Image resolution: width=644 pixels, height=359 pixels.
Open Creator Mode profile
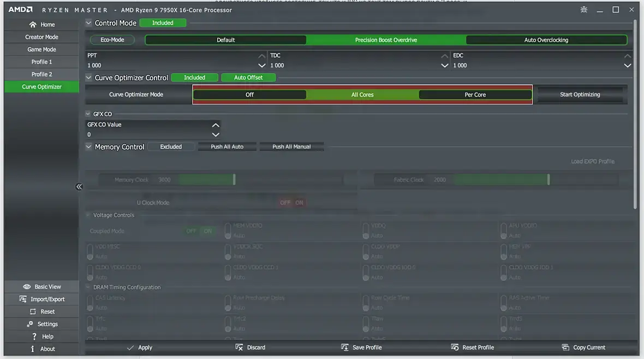41,37
